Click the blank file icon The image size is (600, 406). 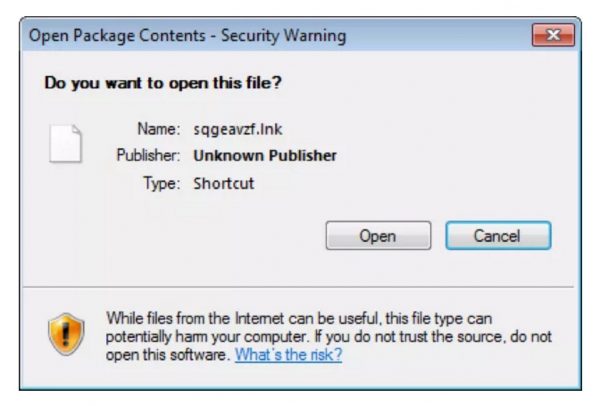point(65,143)
